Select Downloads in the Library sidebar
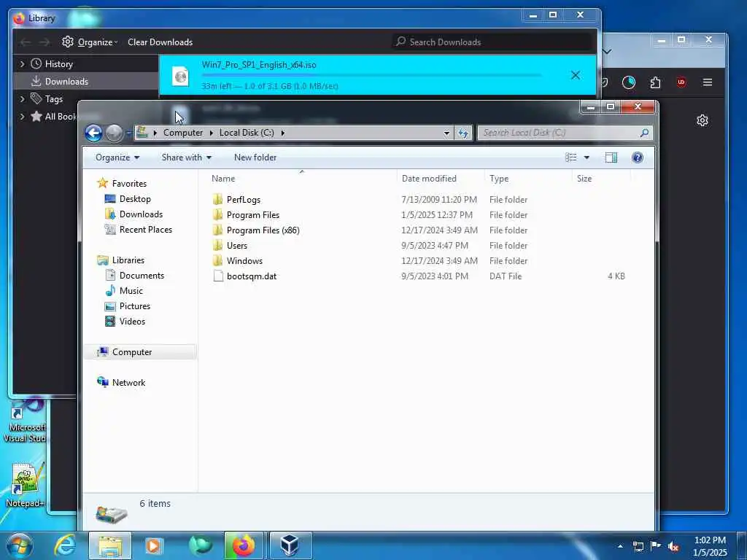The height and width of the screenshot is (560, 747). (66, 82)
